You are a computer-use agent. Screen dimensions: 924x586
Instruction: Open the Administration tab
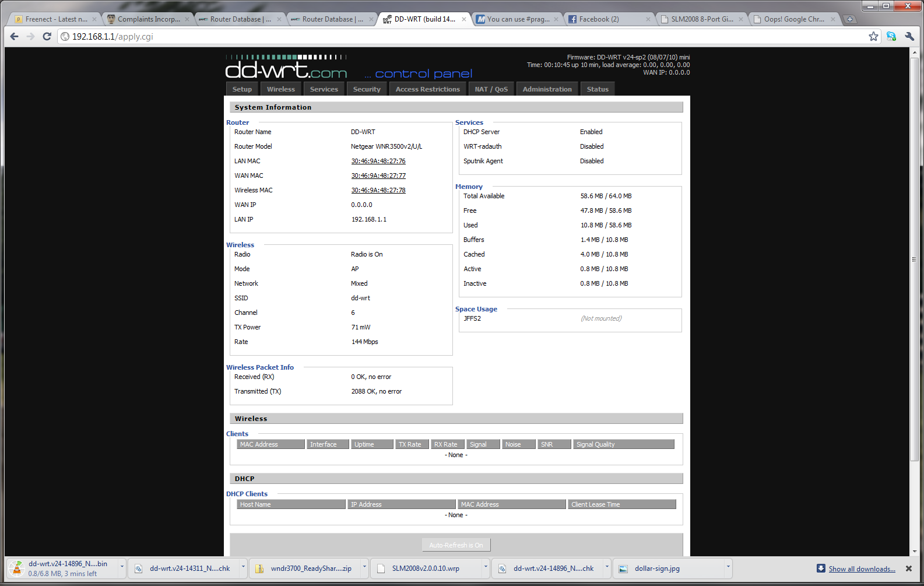click(547, 89)
